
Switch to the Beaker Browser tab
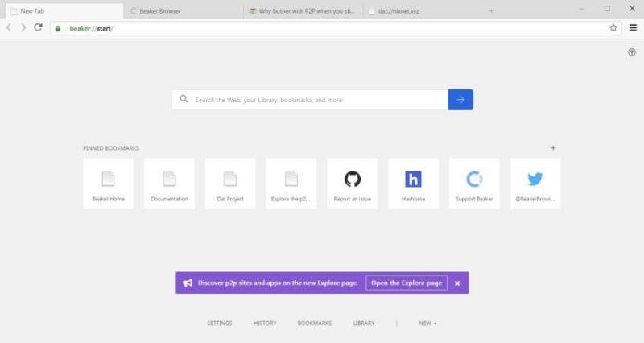(x=181, y=11)
